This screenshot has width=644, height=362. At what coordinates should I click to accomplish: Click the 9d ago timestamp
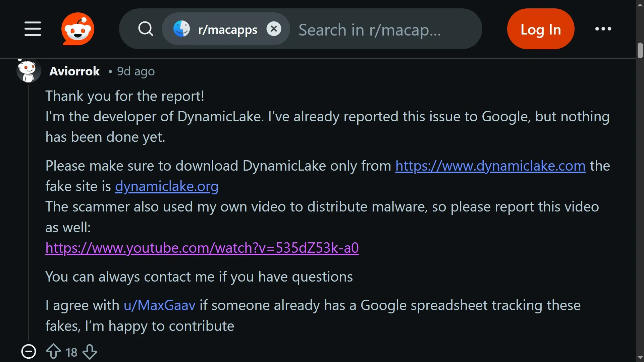click(136, 71)
